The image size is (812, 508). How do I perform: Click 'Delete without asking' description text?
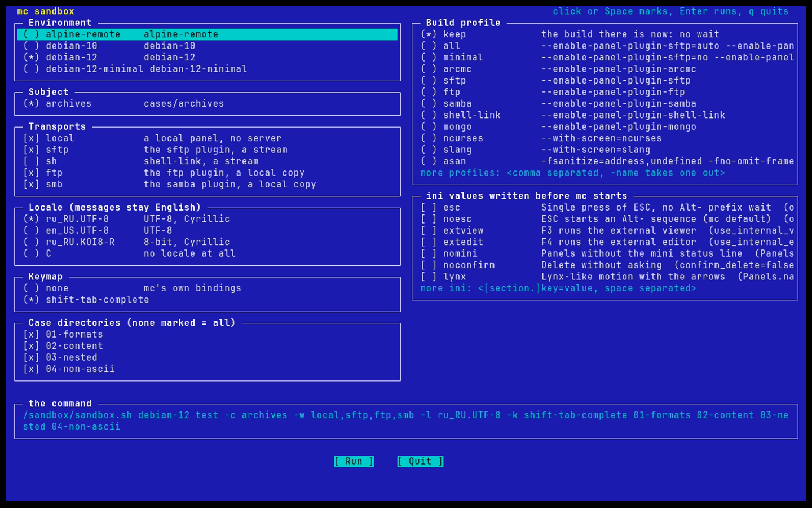click(602, 265)
